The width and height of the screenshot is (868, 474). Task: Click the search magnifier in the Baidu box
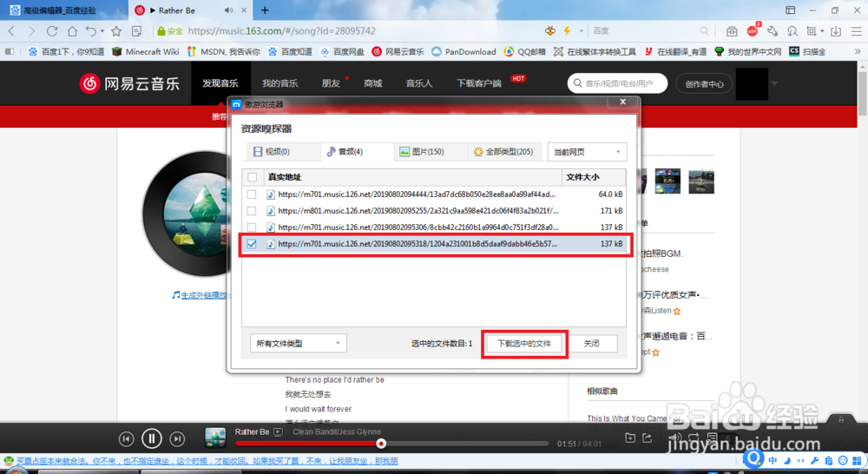tap(704, 31)
